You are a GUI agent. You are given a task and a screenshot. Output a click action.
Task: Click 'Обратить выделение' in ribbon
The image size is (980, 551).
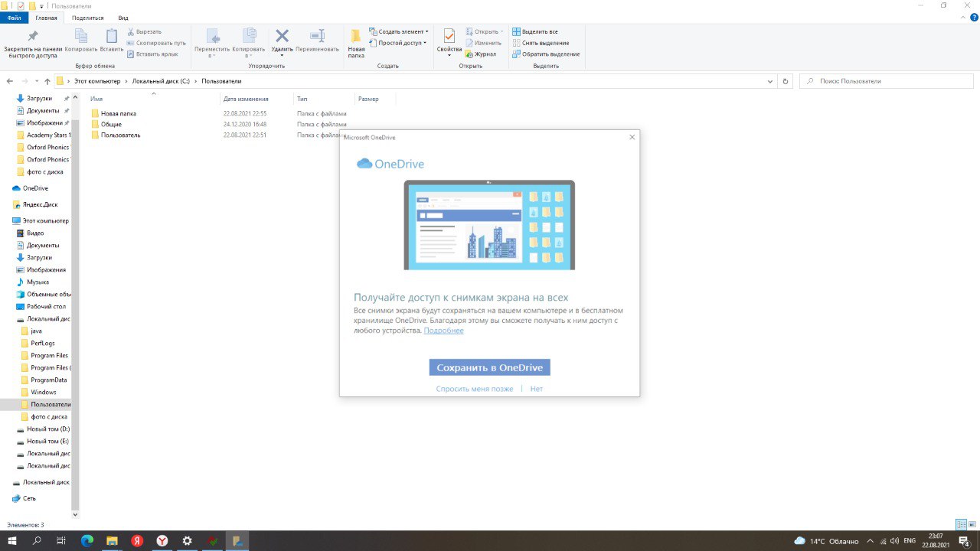(x=545, y=54)
